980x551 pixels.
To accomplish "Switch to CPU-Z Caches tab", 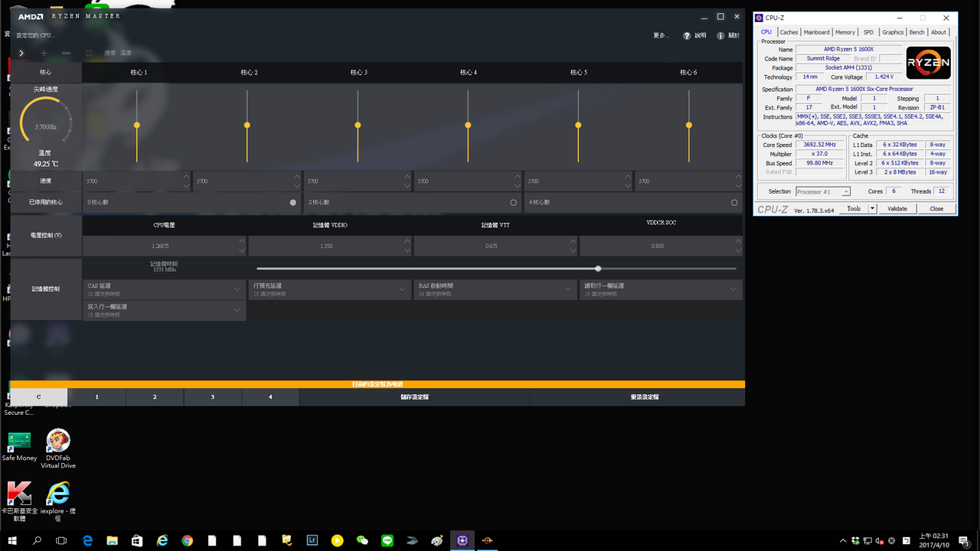I will 789,32.
